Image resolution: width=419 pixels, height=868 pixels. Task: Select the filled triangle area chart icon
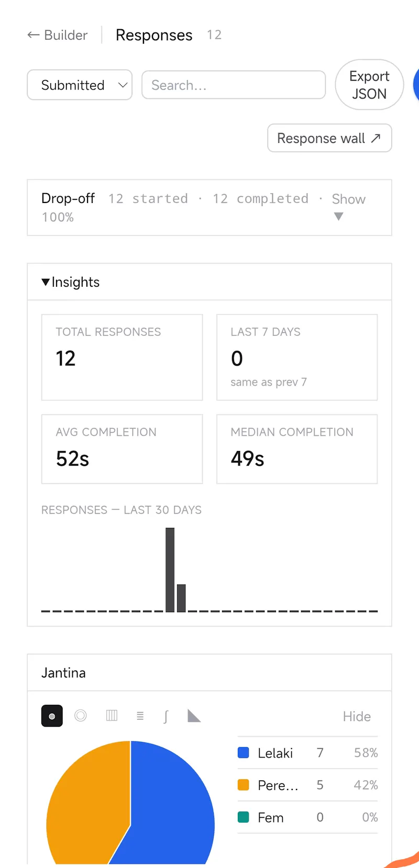click(x=194, y=716)
